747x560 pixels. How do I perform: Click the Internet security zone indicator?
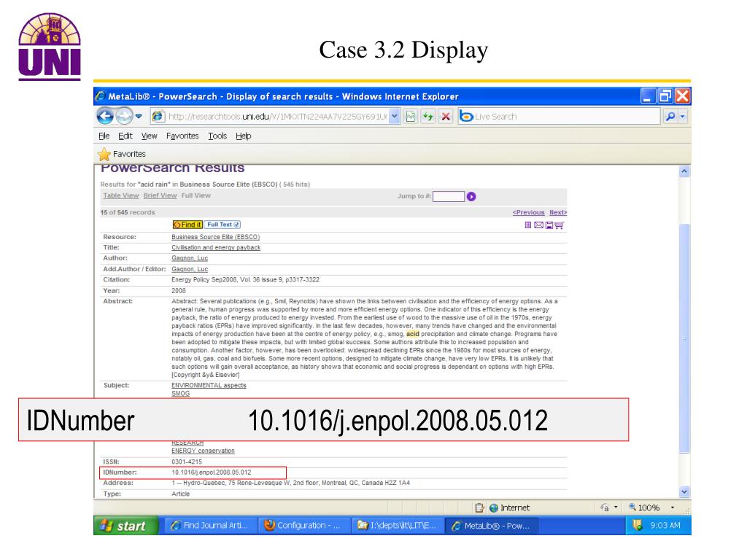pyautogui.click(x=509, y=507)
